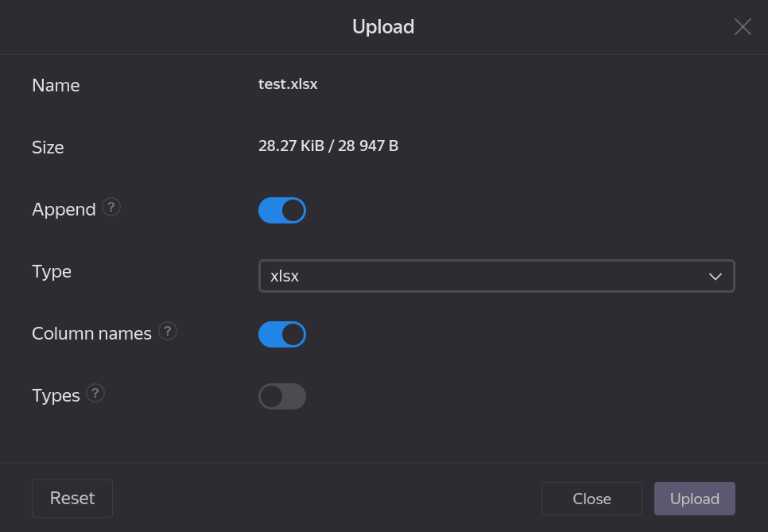The width and height of the screenshot is (768, 532).
Task: Click the help icon beside Column names
Action: click(x=167, y=332)
